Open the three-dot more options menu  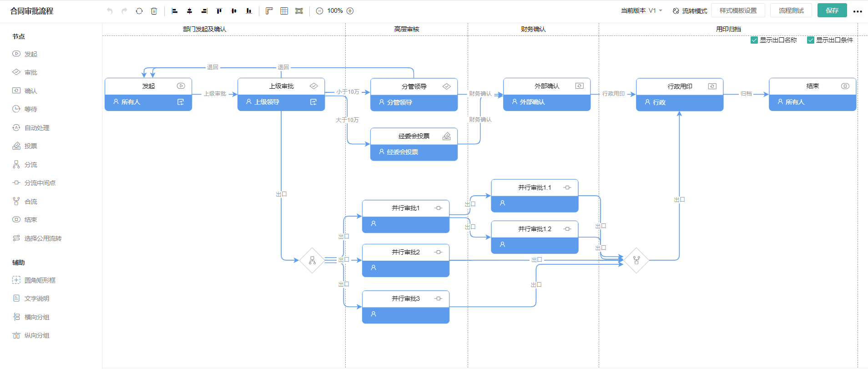click(858, 11)
